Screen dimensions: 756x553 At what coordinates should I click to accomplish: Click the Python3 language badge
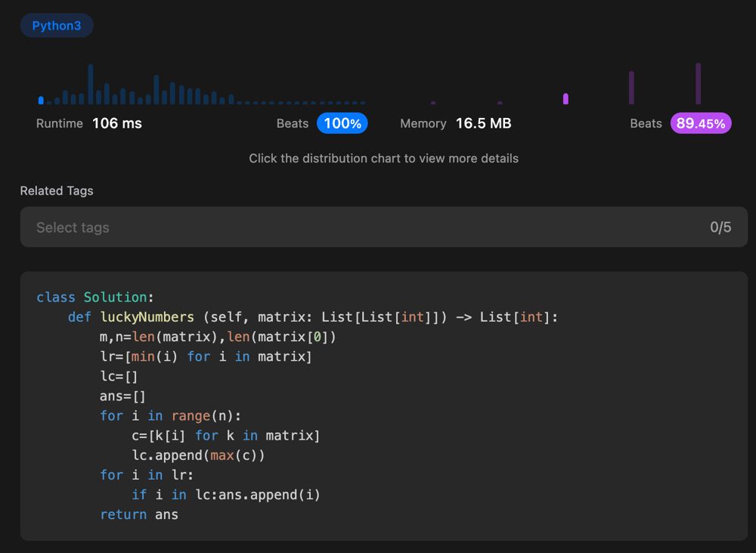pyautogui.click(x=57, y=26)
